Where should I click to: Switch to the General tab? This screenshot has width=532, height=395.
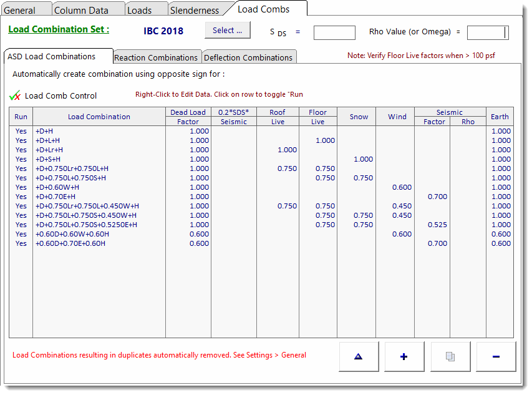(x=20, y=11)
